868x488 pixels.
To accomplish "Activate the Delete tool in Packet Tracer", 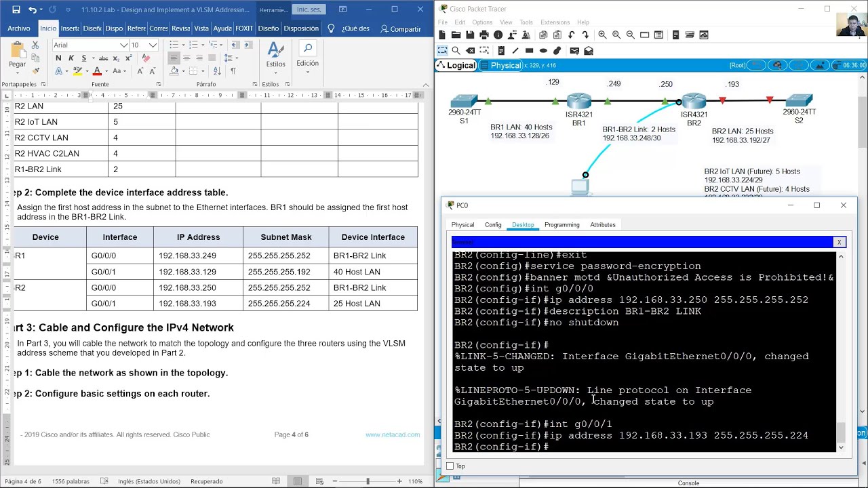I will [470, 50].
